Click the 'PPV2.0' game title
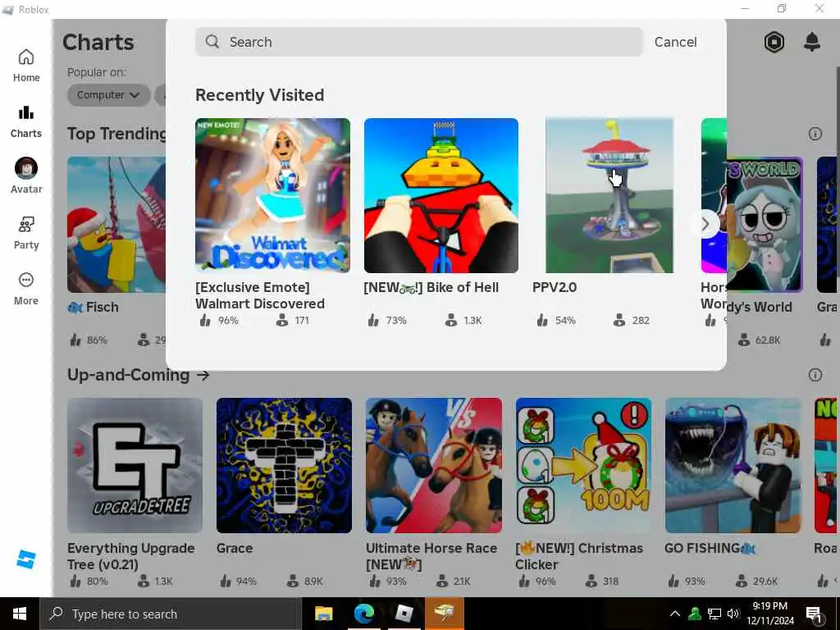 click(x=555, y=288)
